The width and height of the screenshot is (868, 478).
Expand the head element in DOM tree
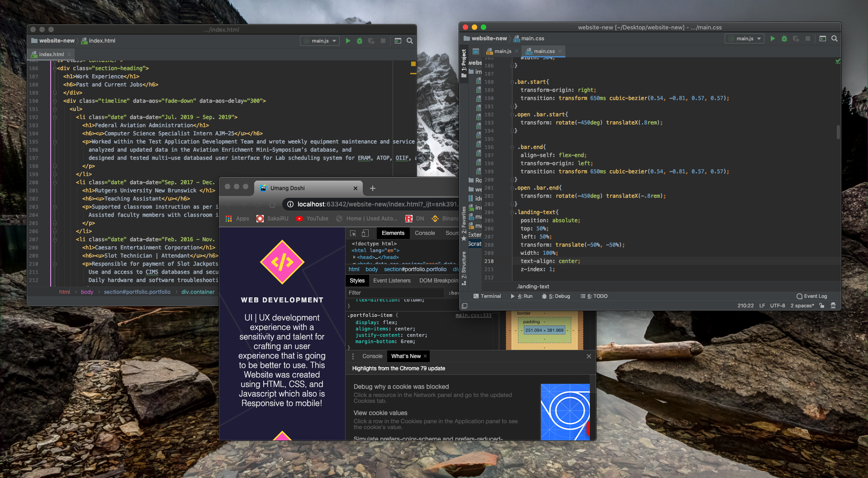(355, 257)
